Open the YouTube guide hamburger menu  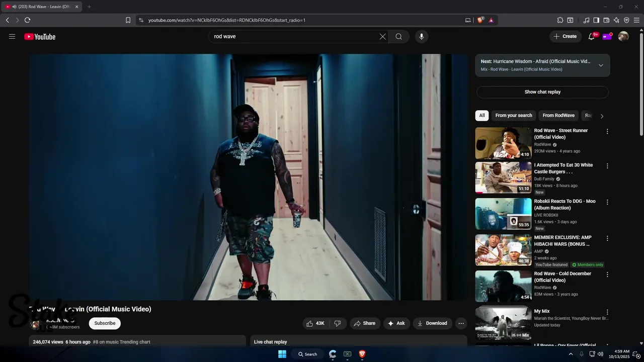click(x=12, y=36)
